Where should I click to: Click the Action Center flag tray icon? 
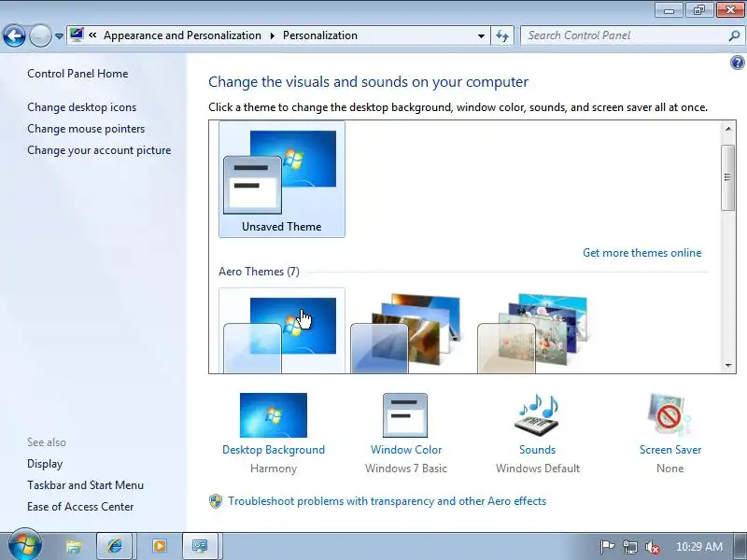607,547
